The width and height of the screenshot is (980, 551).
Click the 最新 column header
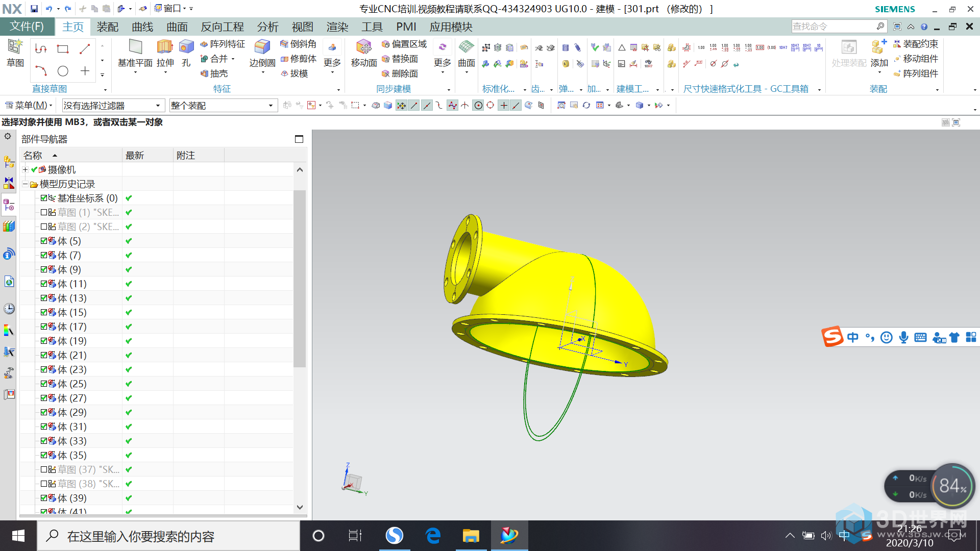pos(148,155)
